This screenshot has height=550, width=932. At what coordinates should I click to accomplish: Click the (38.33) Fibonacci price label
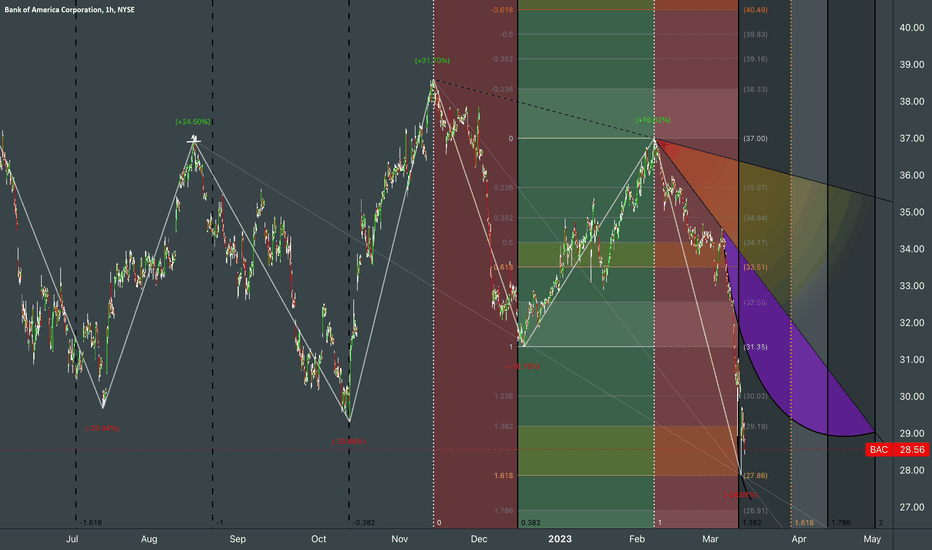[x=755, y=90]
